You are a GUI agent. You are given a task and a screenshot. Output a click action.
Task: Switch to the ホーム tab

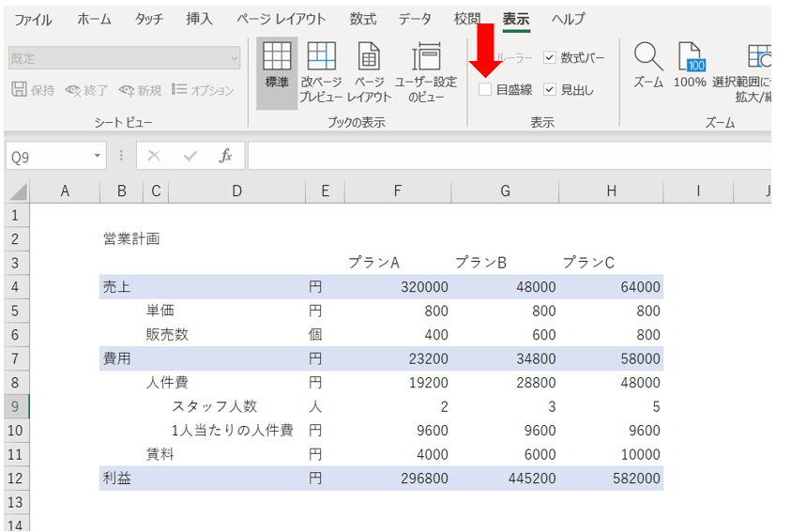point(94,19)
